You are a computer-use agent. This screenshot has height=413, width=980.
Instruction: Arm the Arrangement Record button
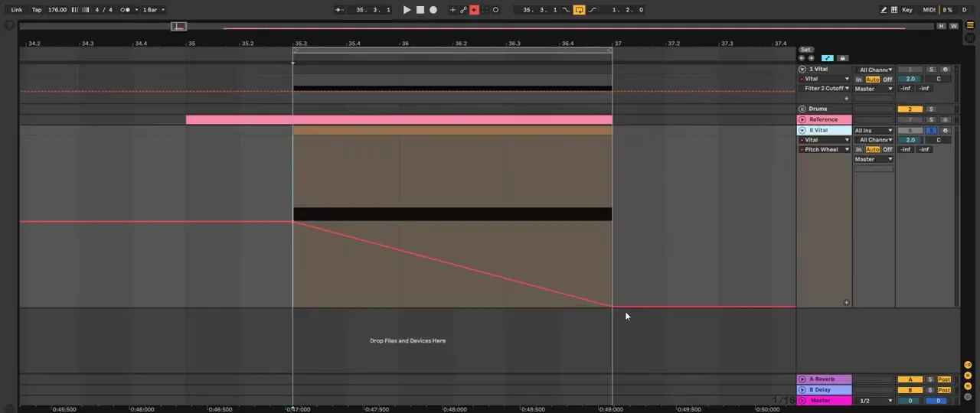pos(433,10)
